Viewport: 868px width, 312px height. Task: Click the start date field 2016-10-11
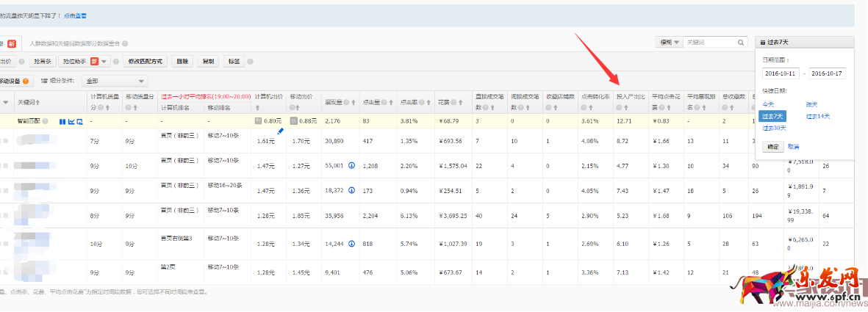781,73
